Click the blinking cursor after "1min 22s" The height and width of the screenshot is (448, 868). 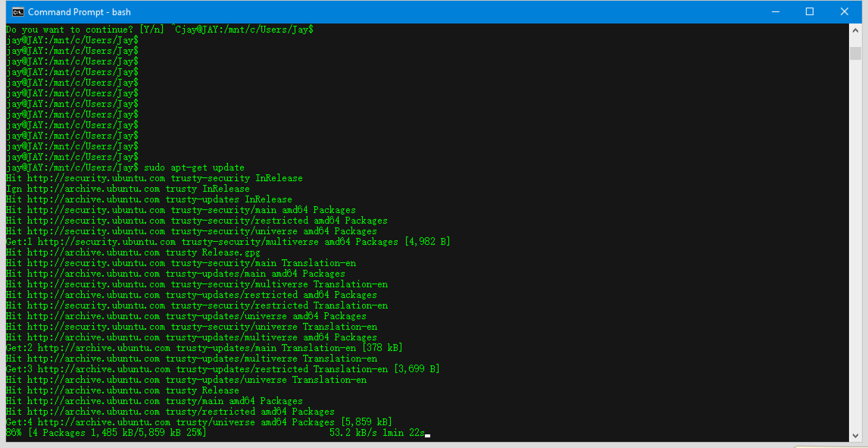point(428,435)
